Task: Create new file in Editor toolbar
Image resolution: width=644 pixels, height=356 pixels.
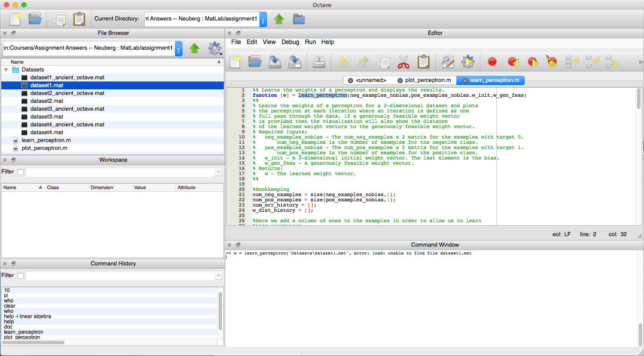Action: (x=235, y=62)
